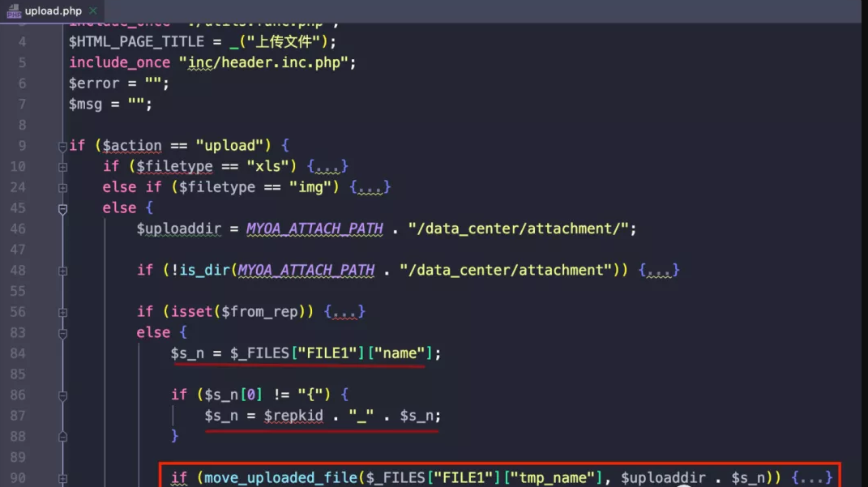Click the {...} placeholder after isset($from_rep)
The width and height of the screenshot is (868, 487).
coord(344,312)
